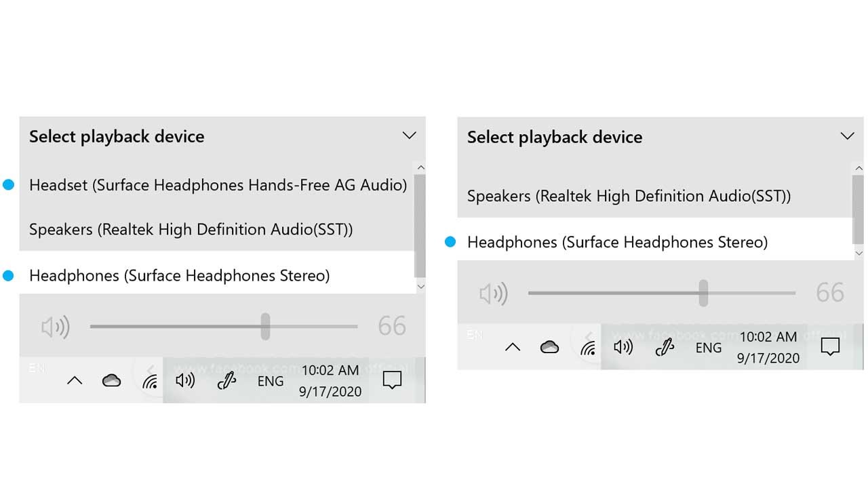Open Windows Ink Workspace from the taskbar
This screenshot has width=868, height=488.
coord(226,382)
